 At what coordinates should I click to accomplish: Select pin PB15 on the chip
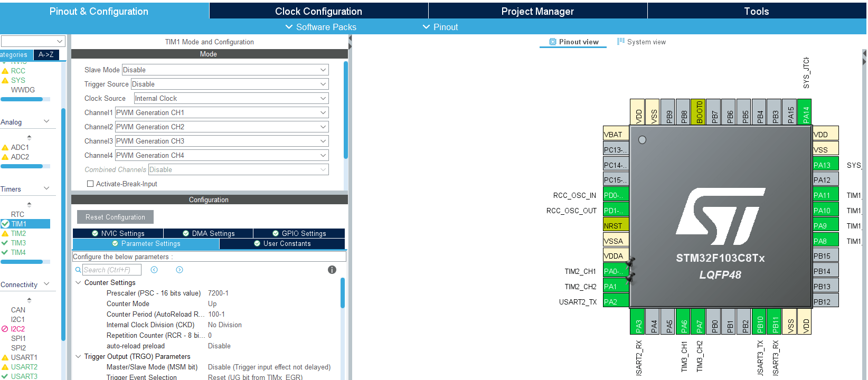tap(826, 256)
